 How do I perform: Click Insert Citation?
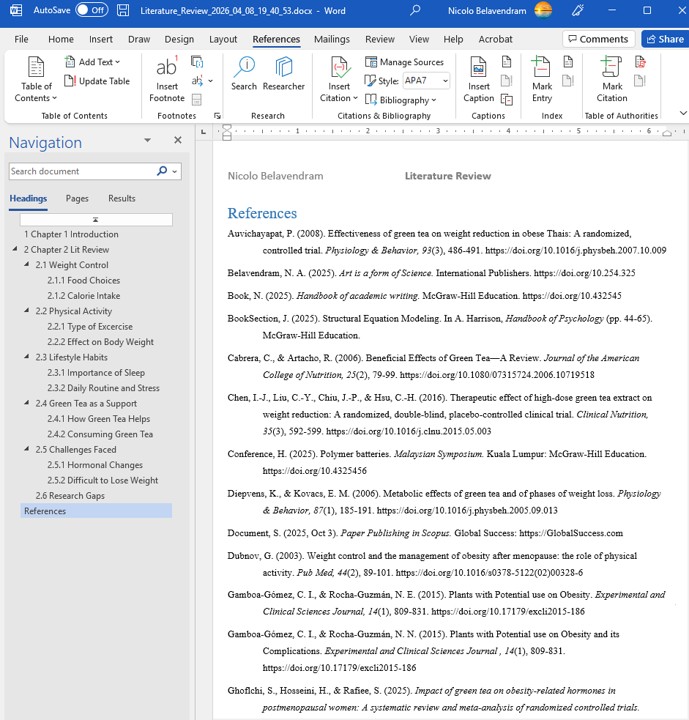pyautogui.click(x=339, y=79)
